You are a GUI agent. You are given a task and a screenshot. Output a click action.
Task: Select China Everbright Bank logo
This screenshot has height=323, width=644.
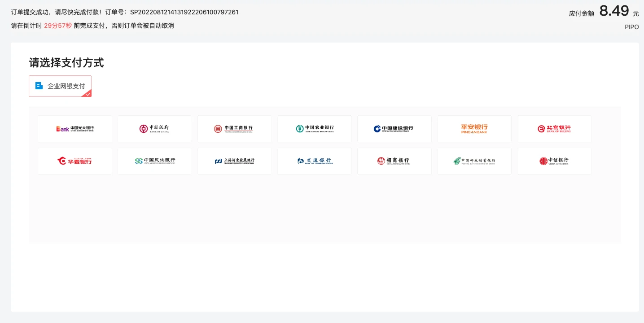[75, 129]
